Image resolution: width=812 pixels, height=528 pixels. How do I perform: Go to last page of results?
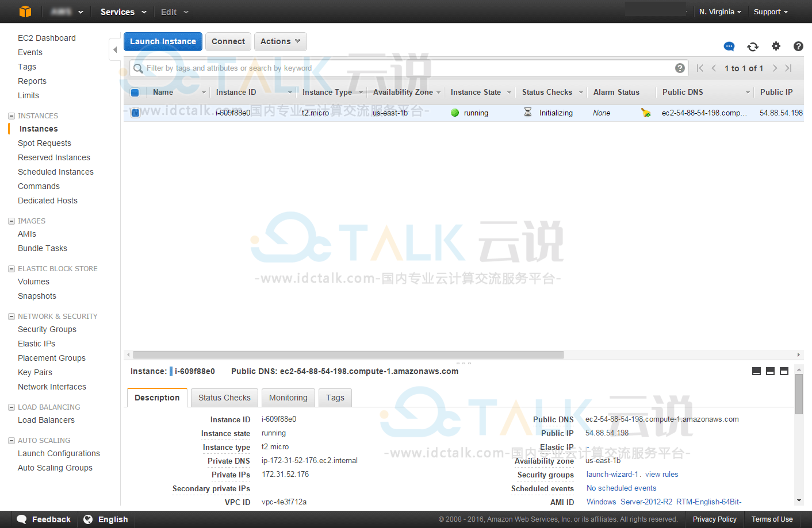click(x=788, y=68)
